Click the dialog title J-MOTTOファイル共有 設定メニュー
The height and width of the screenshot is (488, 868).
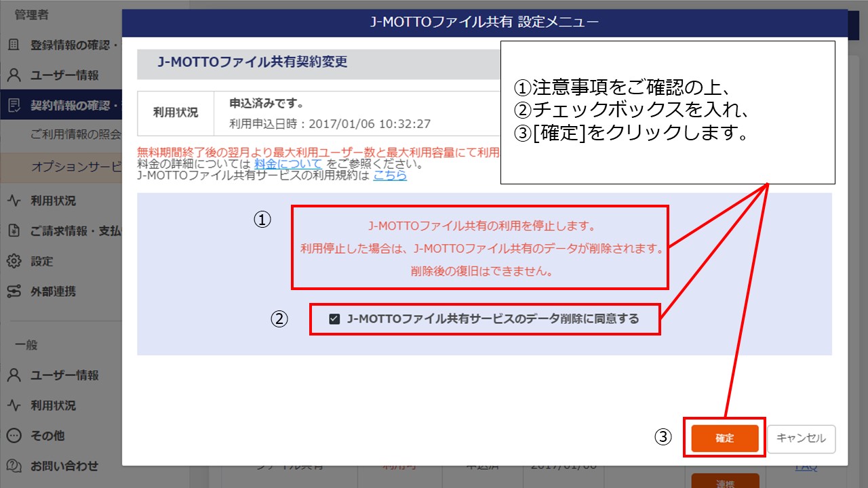(485, 22)
